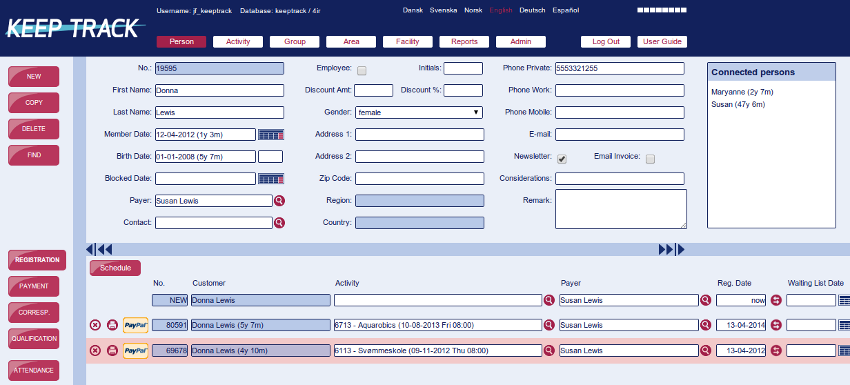Click the COPY button
The height and width of the screenshot is (385, 850).
pyautogui.click(x=34, y=102)
